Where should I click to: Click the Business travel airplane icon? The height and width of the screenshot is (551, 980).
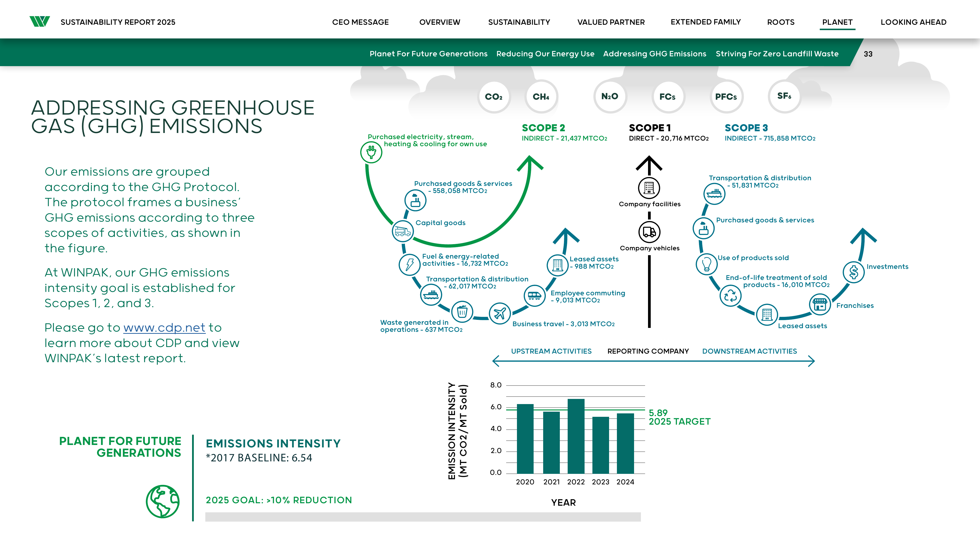pos(500,313)
